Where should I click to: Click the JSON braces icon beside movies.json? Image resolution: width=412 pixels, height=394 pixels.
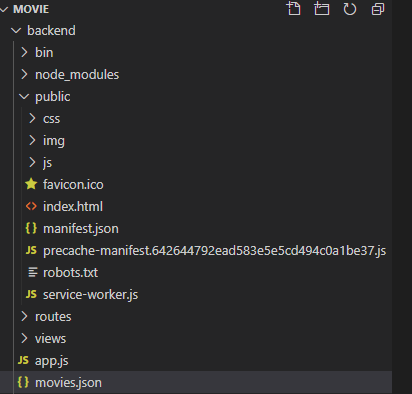click(23, 382)
